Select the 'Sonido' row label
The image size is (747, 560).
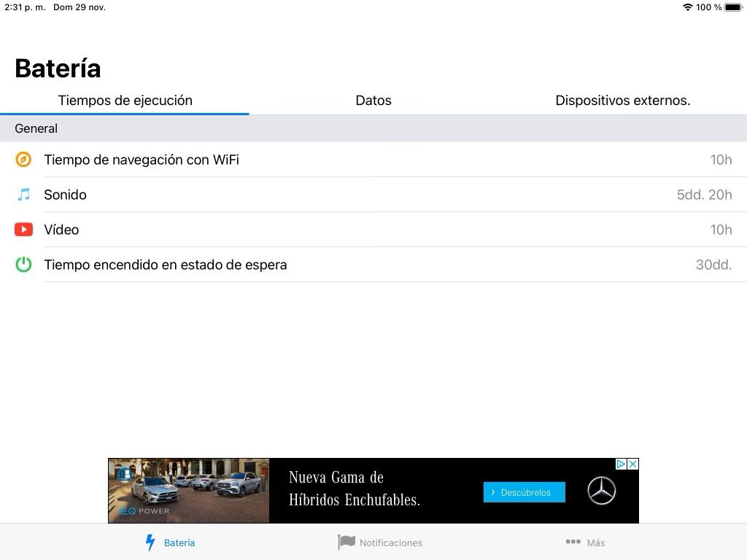click(65, 195)
